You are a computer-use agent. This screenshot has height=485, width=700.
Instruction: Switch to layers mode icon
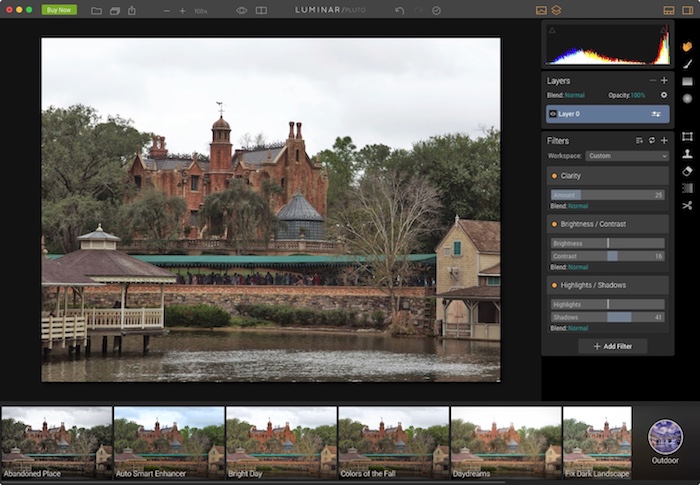pos(556,10)
